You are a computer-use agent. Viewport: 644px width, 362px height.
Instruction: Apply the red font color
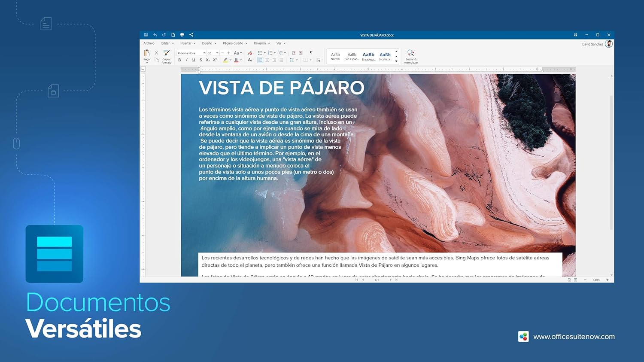pos(236,60)
